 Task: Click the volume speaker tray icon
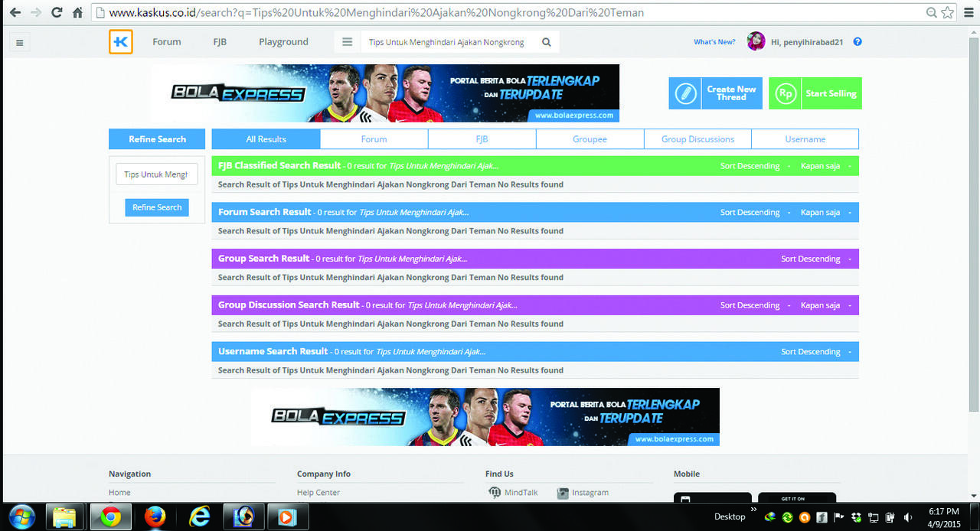[x=907, y=517]
